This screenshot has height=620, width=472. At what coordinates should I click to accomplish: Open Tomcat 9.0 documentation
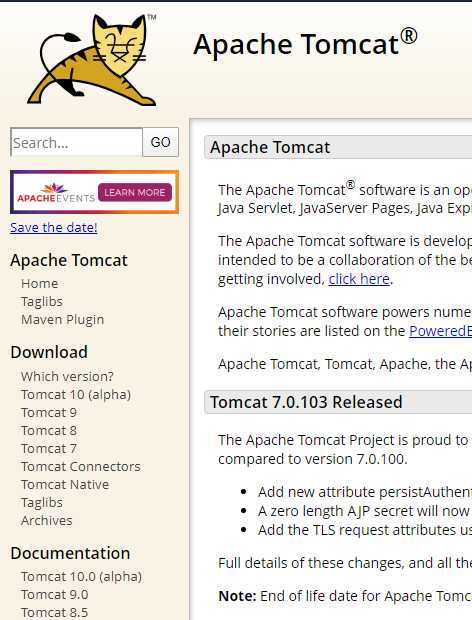click(x=55, y=594)
